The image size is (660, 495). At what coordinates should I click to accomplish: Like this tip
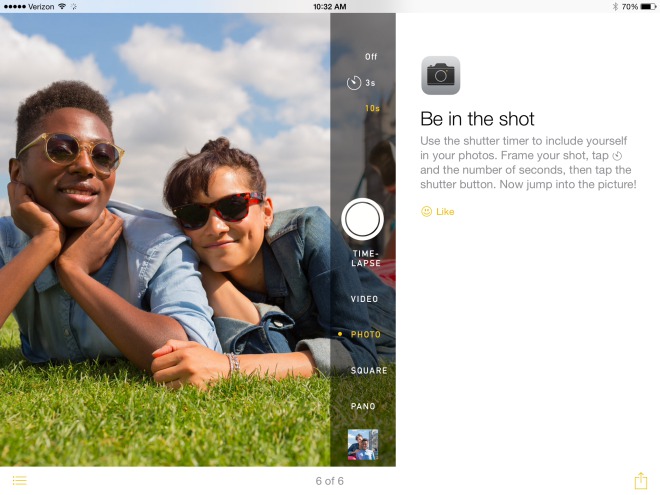click(438, 211)
